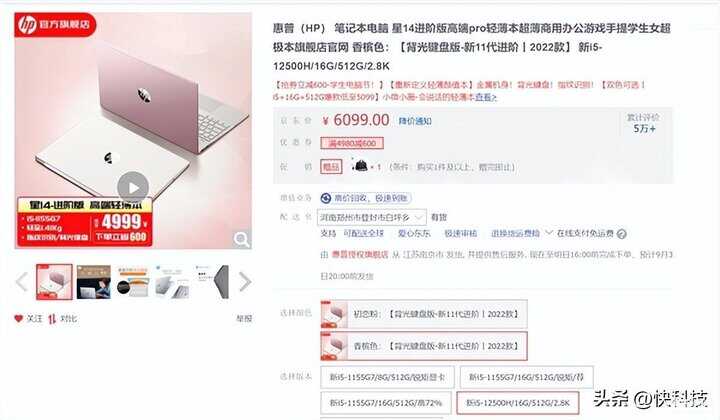Viewport: 720px width, 420px height.
Task: Show next thumbnails with right arrow
Action: 245,282
